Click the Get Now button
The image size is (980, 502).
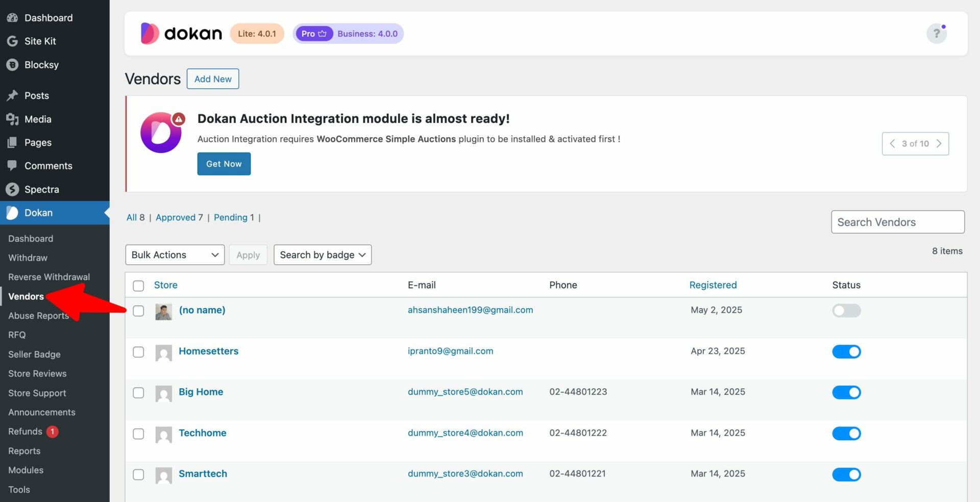224,164
